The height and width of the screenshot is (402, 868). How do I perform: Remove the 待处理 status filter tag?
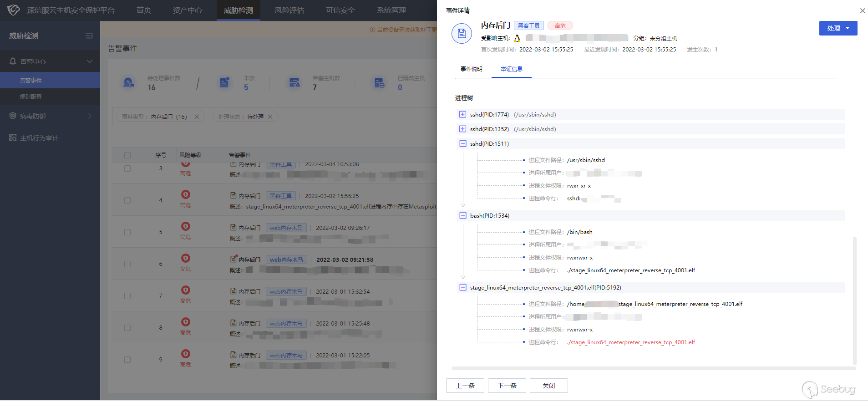tap(270, 117)
